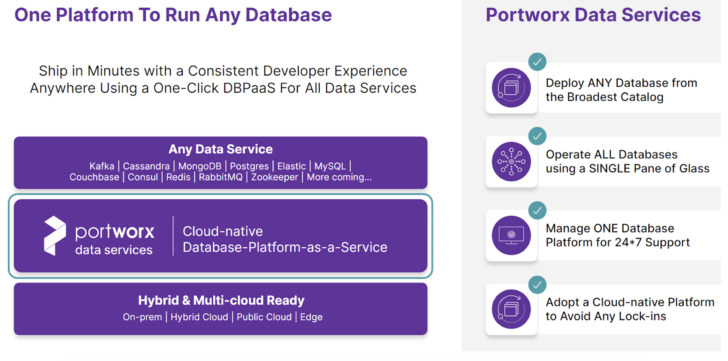
Task: Click the Manage ONE Database monitor icon
Action: [511, 235]
